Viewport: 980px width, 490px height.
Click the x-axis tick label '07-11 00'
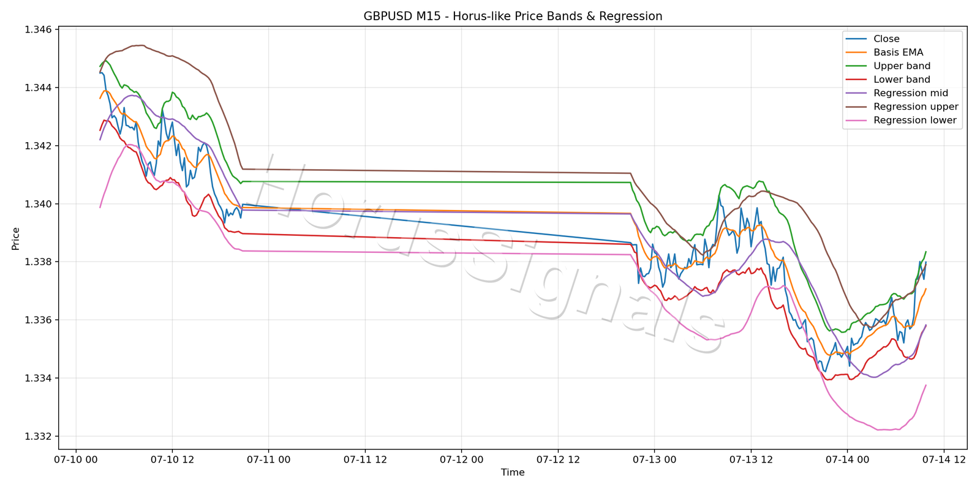tap(269, 459)
